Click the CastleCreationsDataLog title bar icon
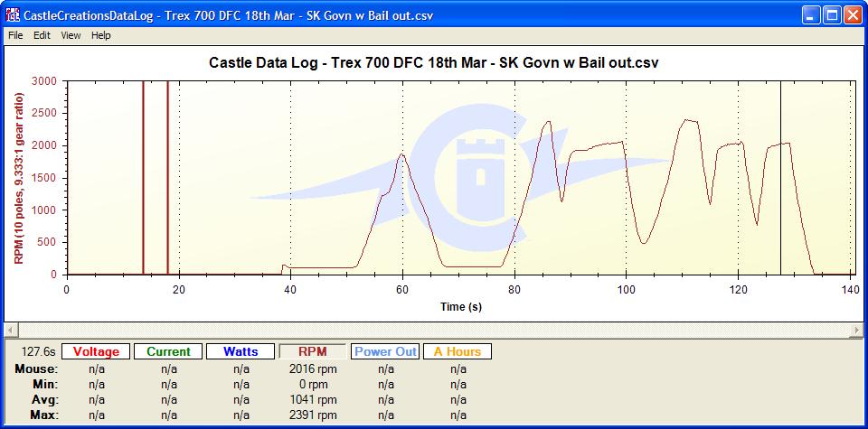This screenshot has width=868, height=429. tap(12, 15)
